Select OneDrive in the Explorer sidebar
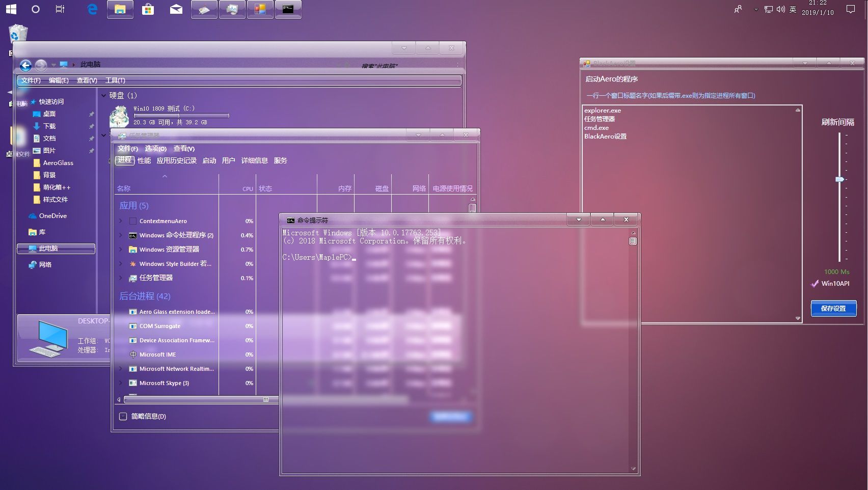Image resolution: width=868 pixels, height=490 pixels. tap(47, 216)
